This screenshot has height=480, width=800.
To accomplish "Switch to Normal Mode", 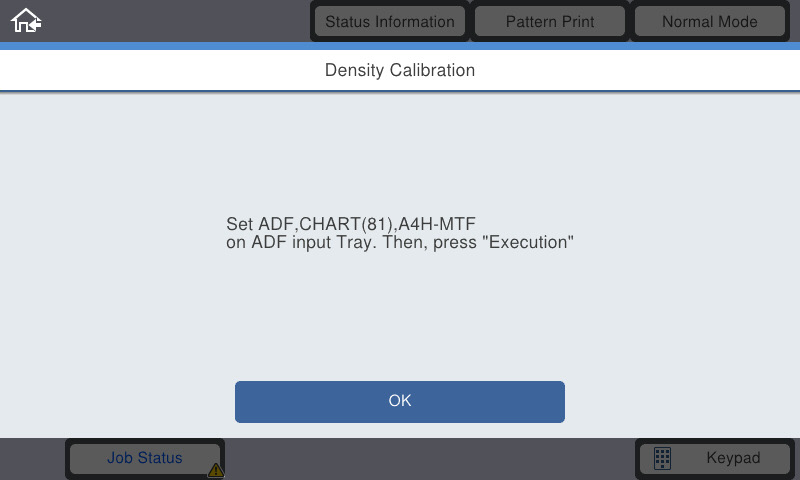I will click(709, 21).
